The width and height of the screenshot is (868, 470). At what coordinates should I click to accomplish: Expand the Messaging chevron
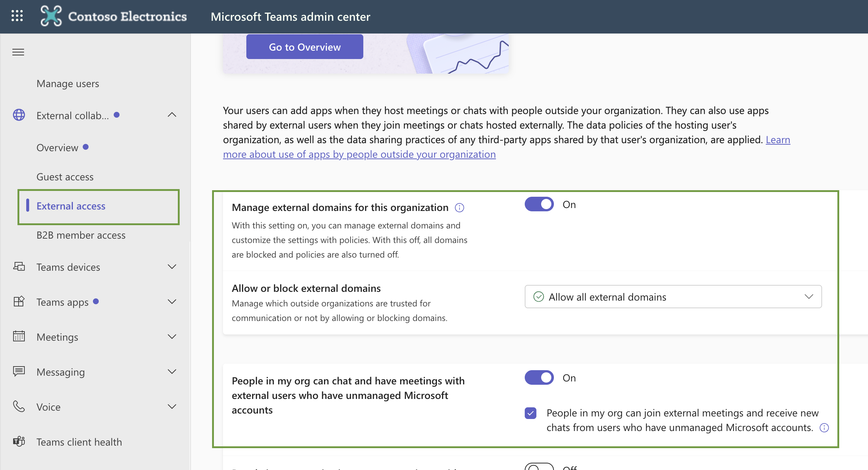172,372
